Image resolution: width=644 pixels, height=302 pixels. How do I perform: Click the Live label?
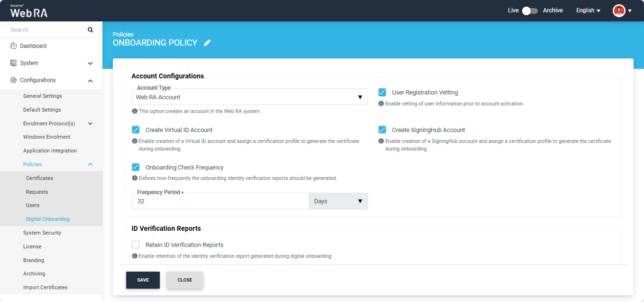tap(513, 10)
